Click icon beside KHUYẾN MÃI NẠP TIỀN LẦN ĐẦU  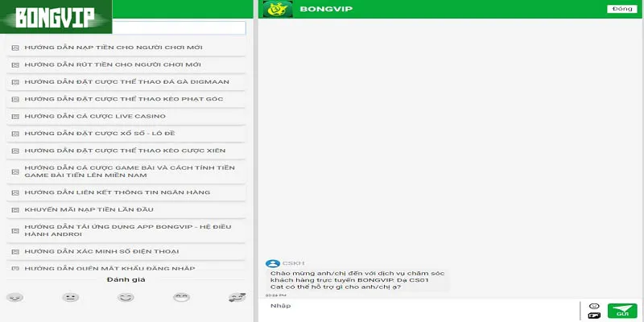pyautogui.click(x=15, y=210)
